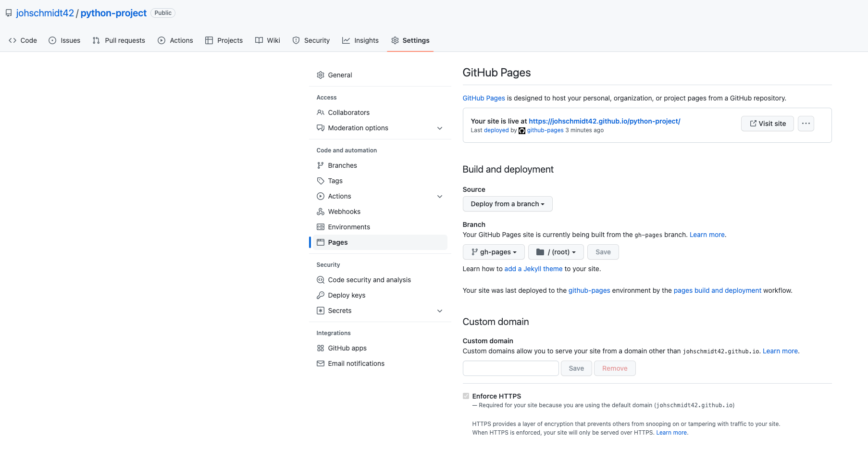Screen dimensions: 868x450
Task: Open Deploy keys via the key icon
Action: point(321,295)
